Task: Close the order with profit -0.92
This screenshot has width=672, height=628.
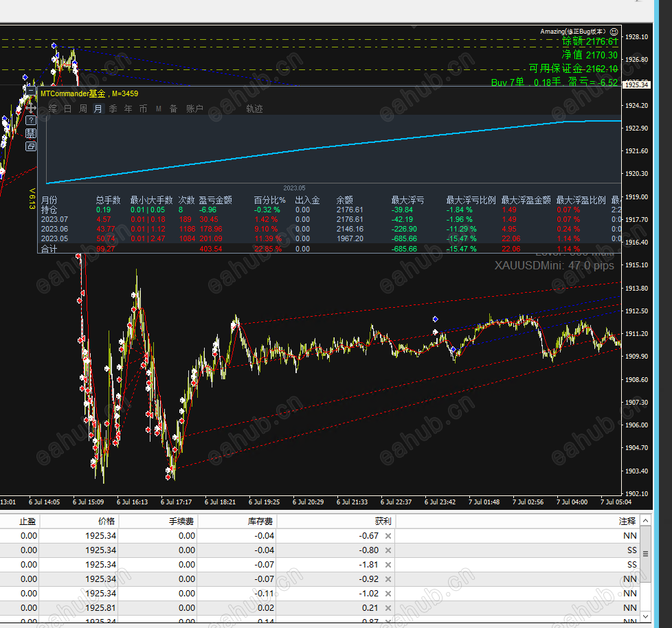Action: pyautogui.click(x=388, y=579)
